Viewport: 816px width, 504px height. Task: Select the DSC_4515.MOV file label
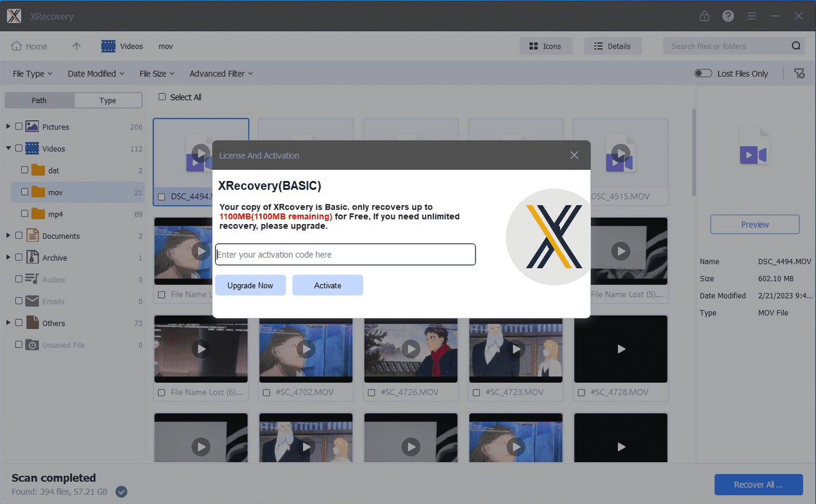620,196
